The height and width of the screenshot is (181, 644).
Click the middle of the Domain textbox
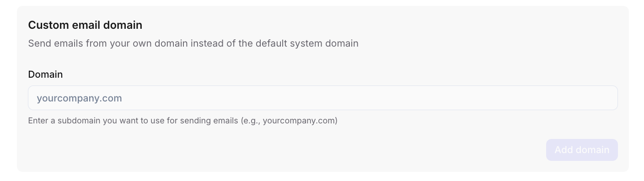(x=322, y=98)
